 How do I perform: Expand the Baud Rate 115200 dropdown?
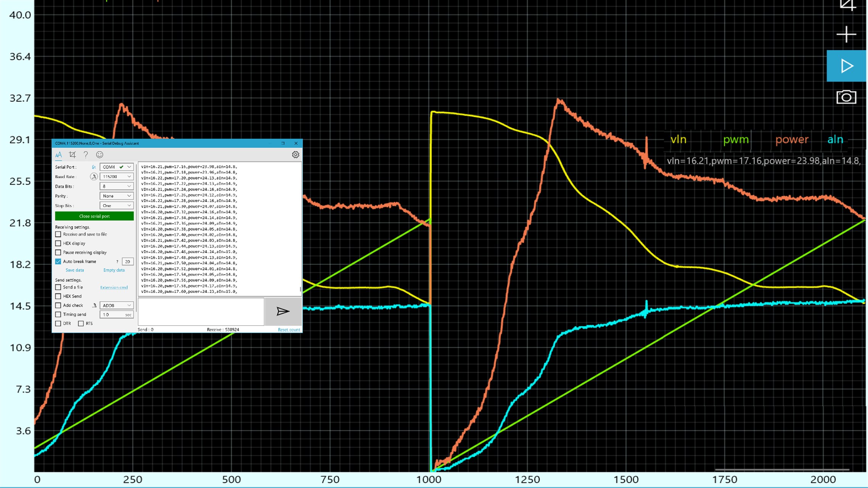(116, 177)
